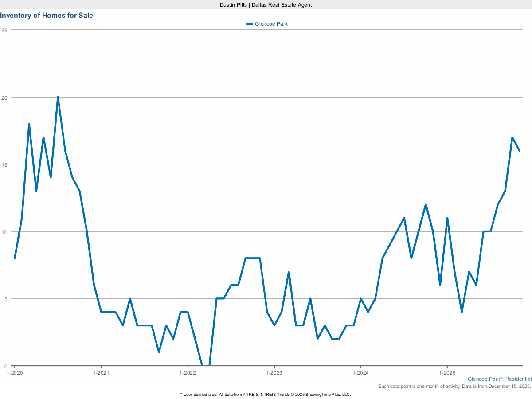Toggle the gridline at value 15

coord(266,164)
